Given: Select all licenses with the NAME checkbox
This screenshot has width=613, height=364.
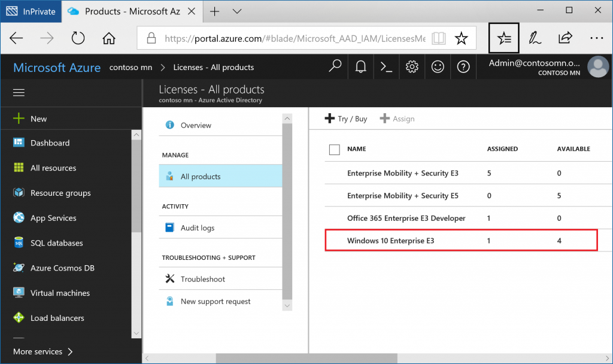Looking at the screenshot, I should click(334, 149).
